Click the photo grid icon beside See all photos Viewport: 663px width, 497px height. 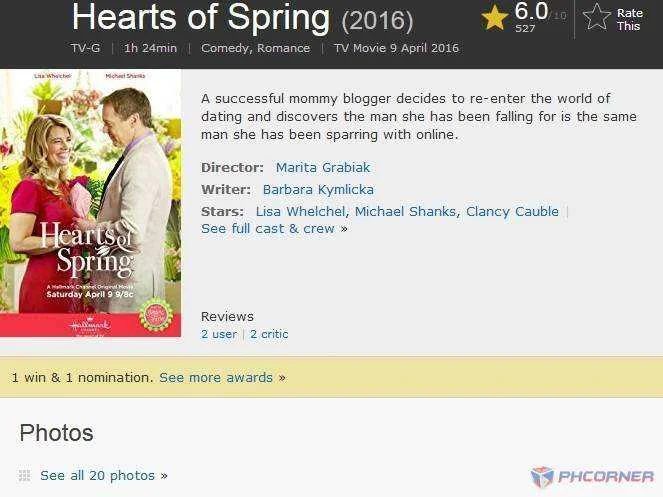click(25, 475)
